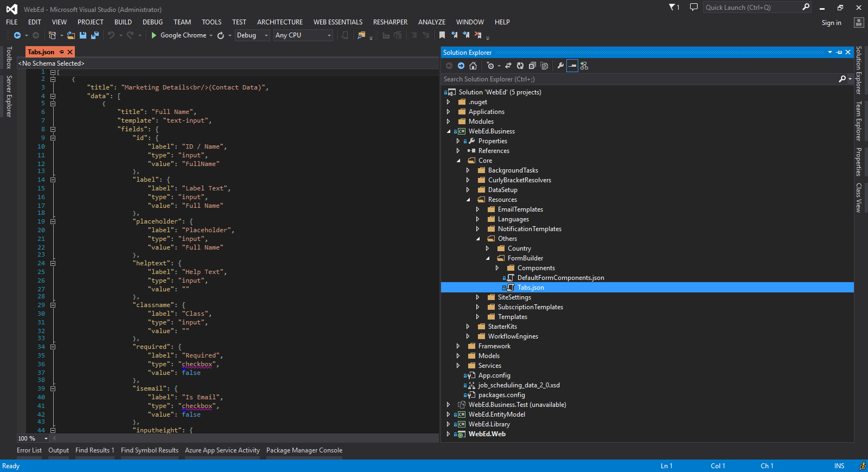Click the Home icon in Solution Explorer
Viewport: 868px width, 472px height.
click(x=473, y=66)
